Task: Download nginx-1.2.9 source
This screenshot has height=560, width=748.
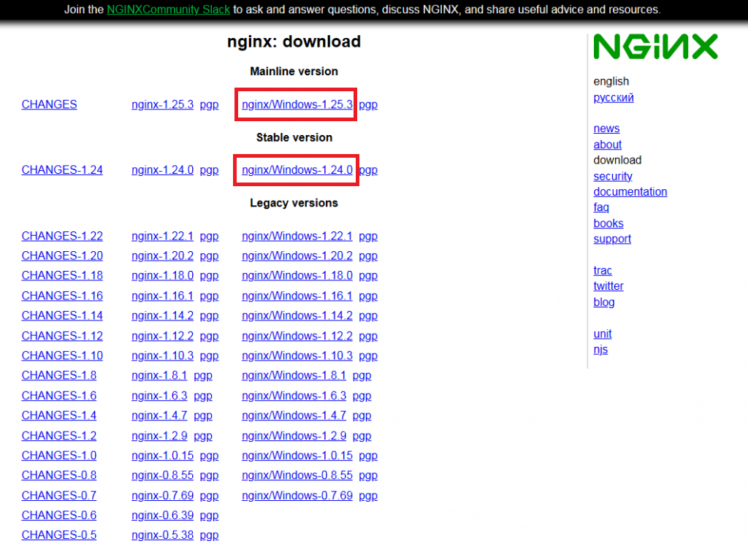Action: [x=159, y=435]
